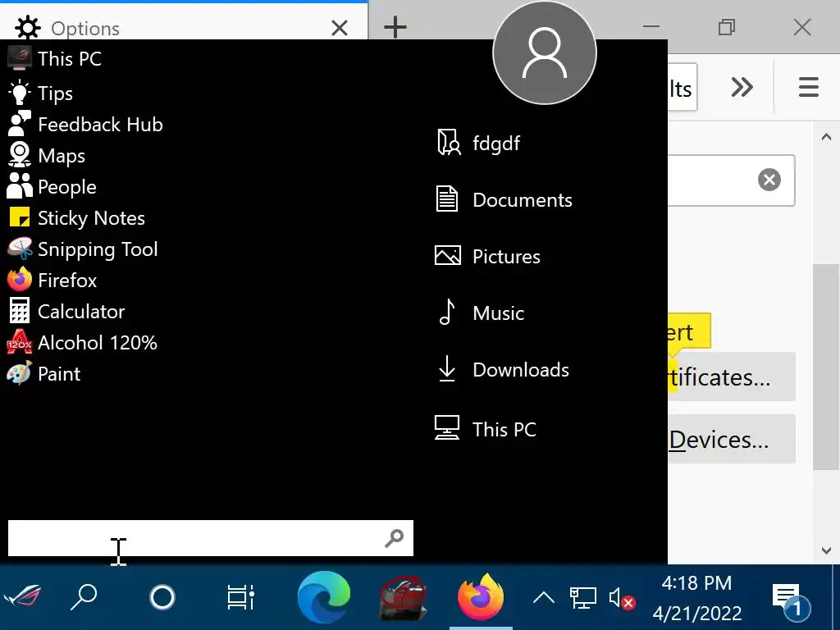Launch Microsoft Edge from the taskbar
Viewport: 840px width, 630px height.
[x=323, y=597]
